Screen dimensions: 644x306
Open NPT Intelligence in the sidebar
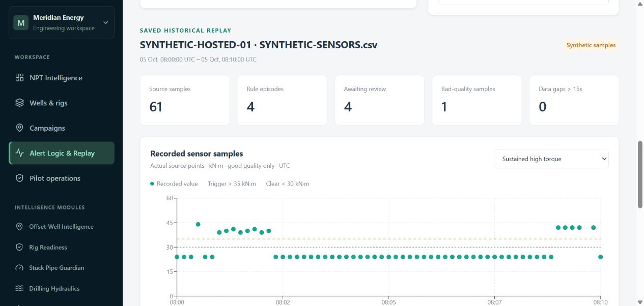click(62, 78)
